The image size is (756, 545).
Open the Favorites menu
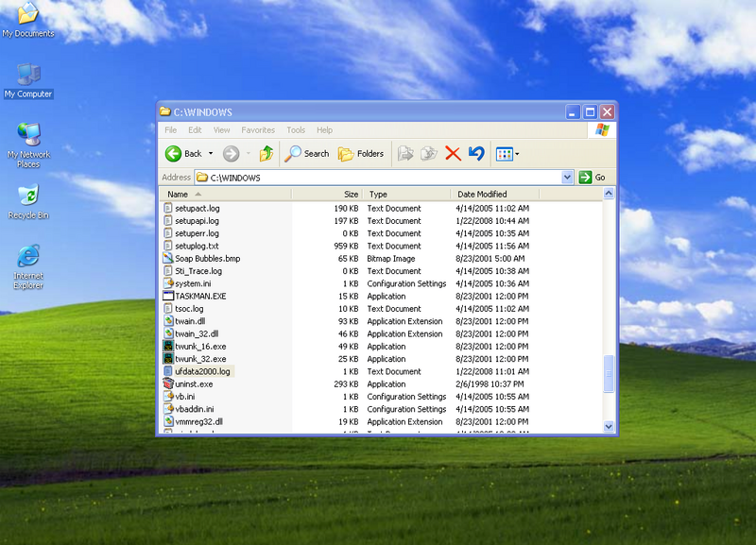click(258, 130)
